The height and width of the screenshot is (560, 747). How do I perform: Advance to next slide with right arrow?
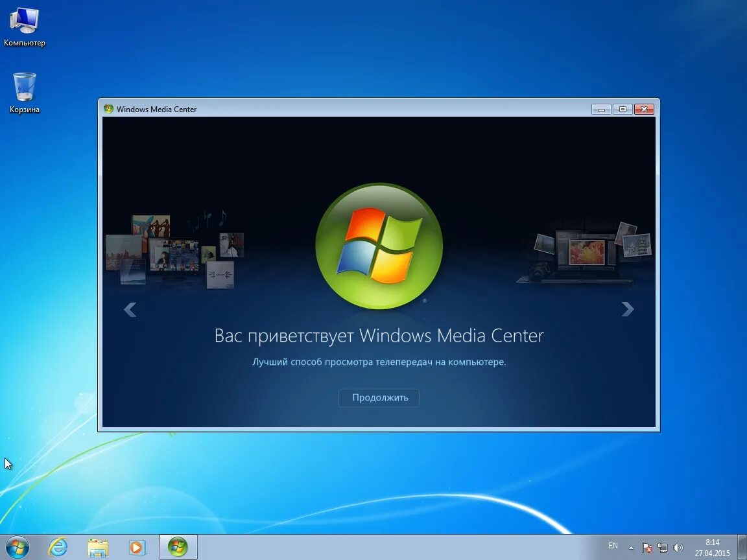628,309
